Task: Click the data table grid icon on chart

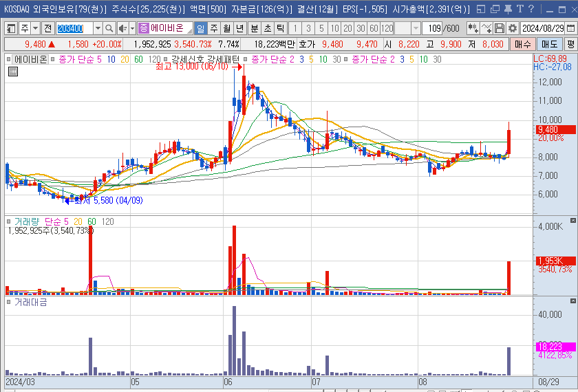Action: (13, 72)
